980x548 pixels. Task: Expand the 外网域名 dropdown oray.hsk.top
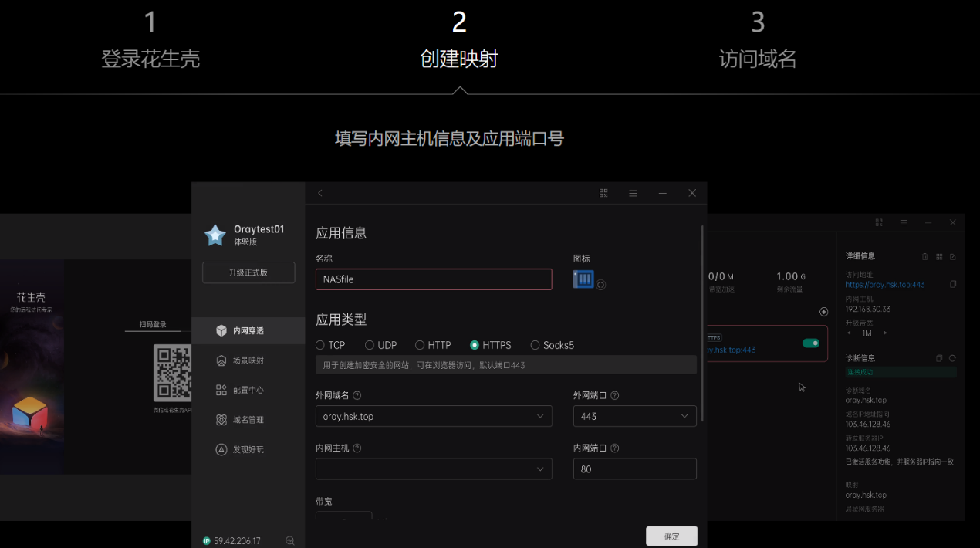click(x=434, y=416)
